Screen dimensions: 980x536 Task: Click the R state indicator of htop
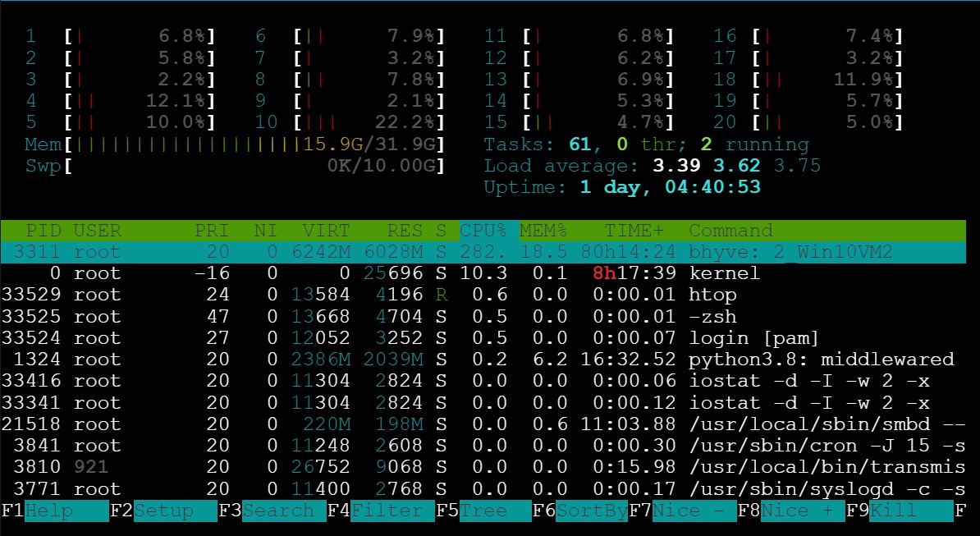point(442,295)
